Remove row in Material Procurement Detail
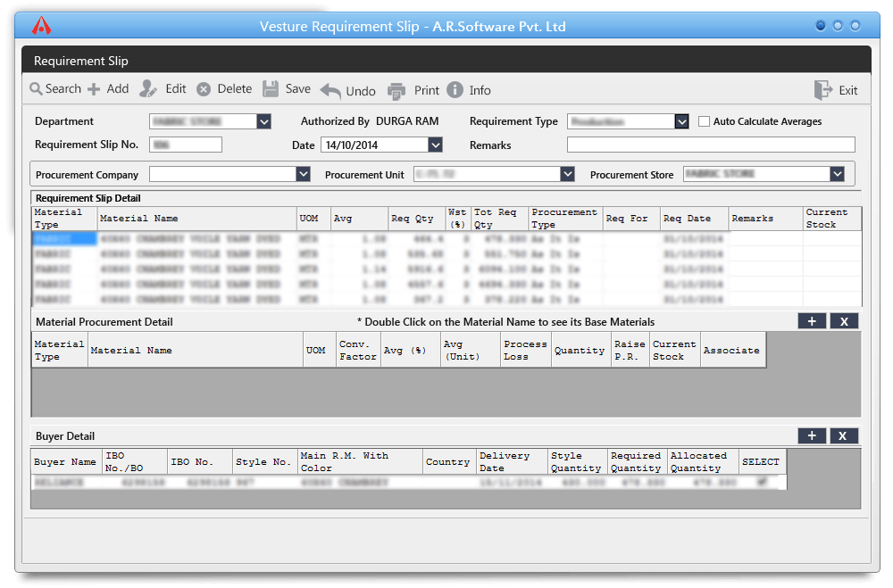The height and width of the screenshot is (588, 893). click(844, 321)
